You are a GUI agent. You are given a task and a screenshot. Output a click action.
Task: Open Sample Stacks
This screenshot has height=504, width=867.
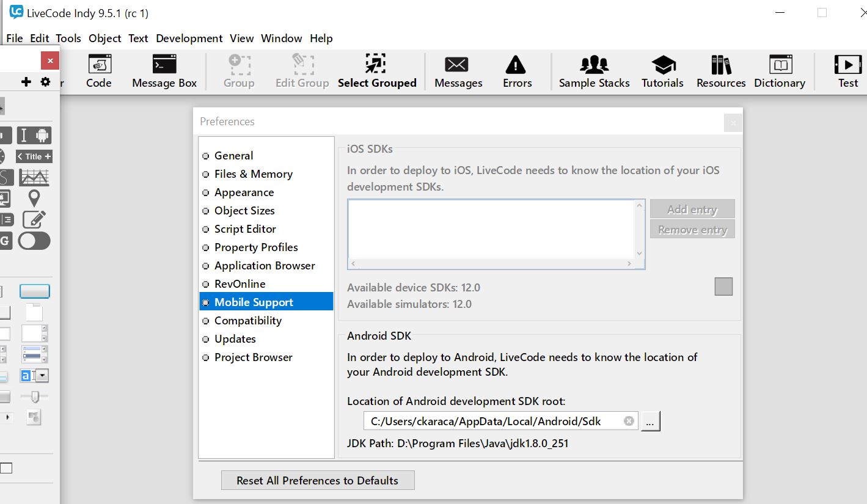tap(594, 71)
